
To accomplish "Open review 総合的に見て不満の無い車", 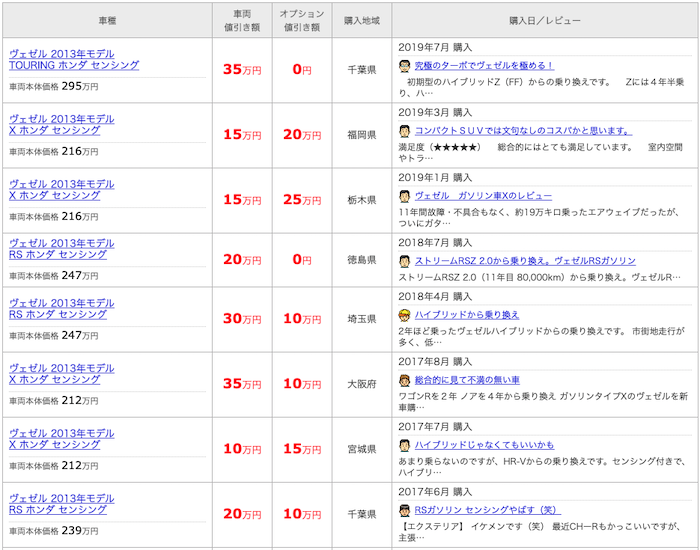I will [467, 380].
